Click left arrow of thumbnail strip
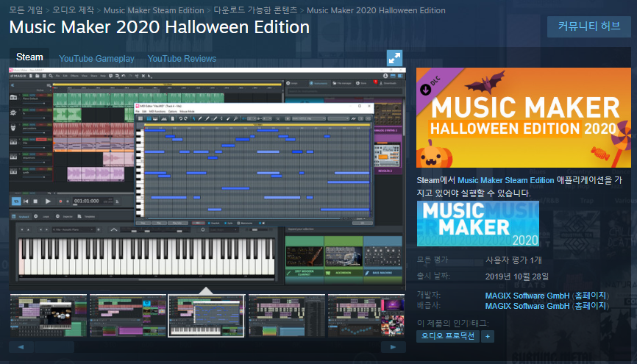637x364 pixels. coord(21,347)
